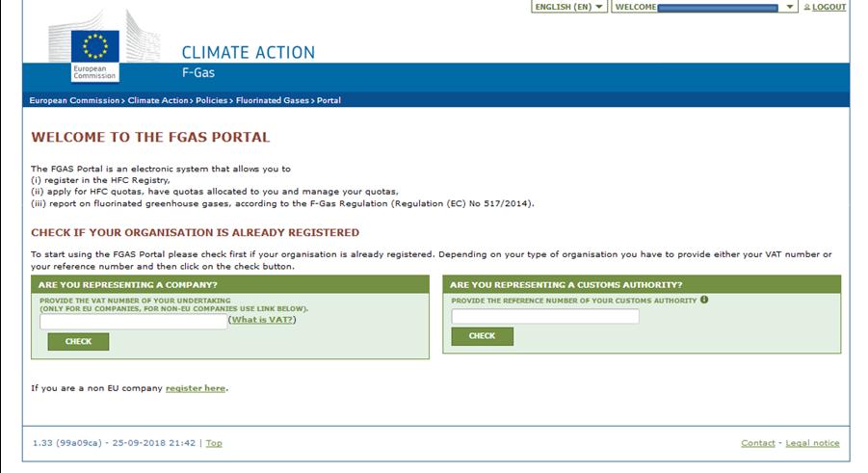Click 'Are you representing a company?' header
Screen dimensions: 868x473
tap(128, 285)
